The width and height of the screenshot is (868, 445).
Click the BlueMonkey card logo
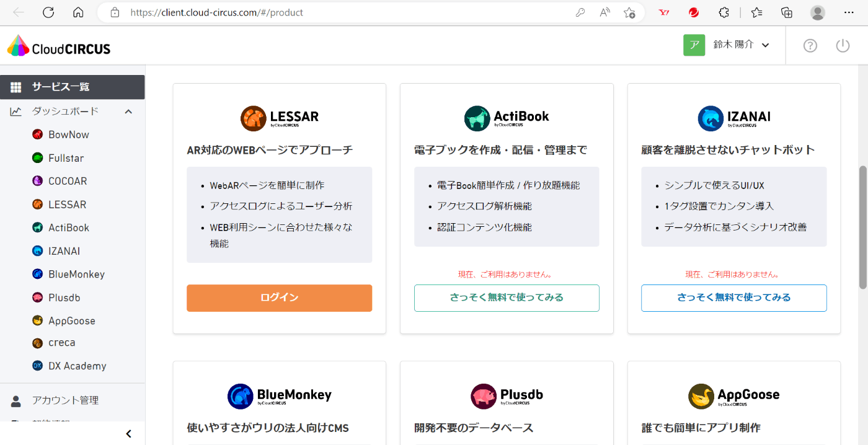pos(280,396)
